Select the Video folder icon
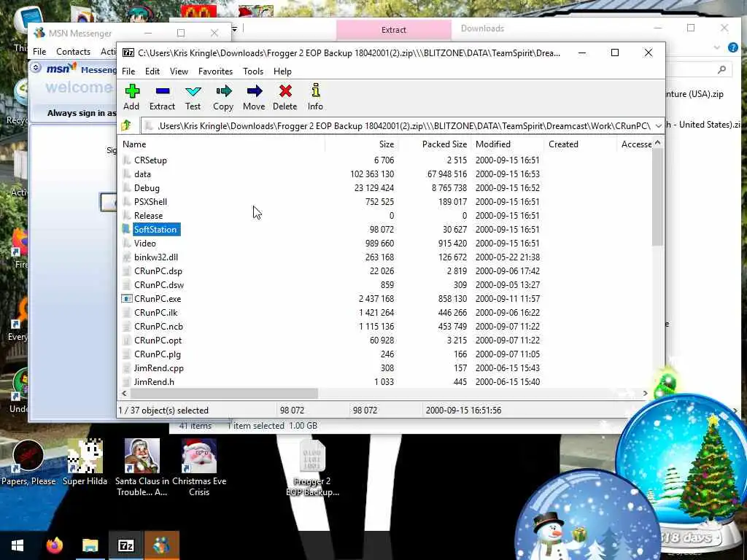This screenshot has width=747, height=560. [127, 244]
